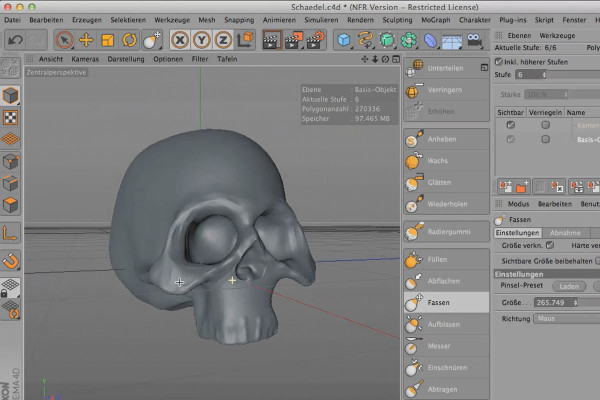Select the Radiergummi eraser brush

point(446,232)
